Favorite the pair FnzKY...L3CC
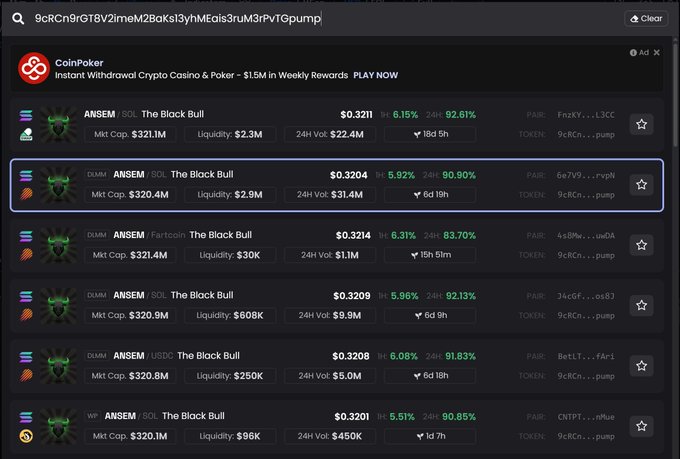Image resolution: width=680 pixels, height=459 pixels. (641, 125)
